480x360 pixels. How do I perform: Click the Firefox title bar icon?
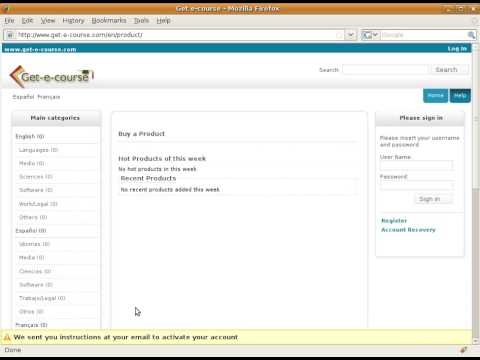7,9
